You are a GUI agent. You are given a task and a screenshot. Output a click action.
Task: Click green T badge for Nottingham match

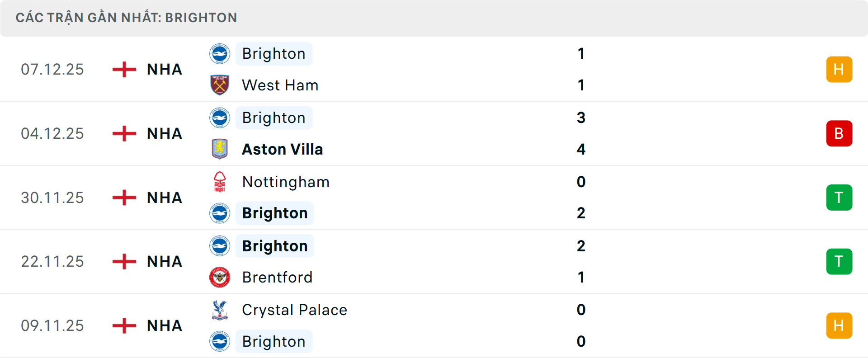[839, 198]
